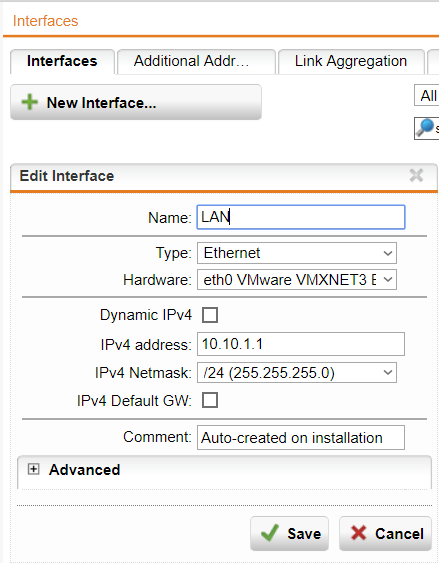The height and width of the screenshot is (563, 439).
Task: Select the Interfaces tab
Action: coord(62,61)
